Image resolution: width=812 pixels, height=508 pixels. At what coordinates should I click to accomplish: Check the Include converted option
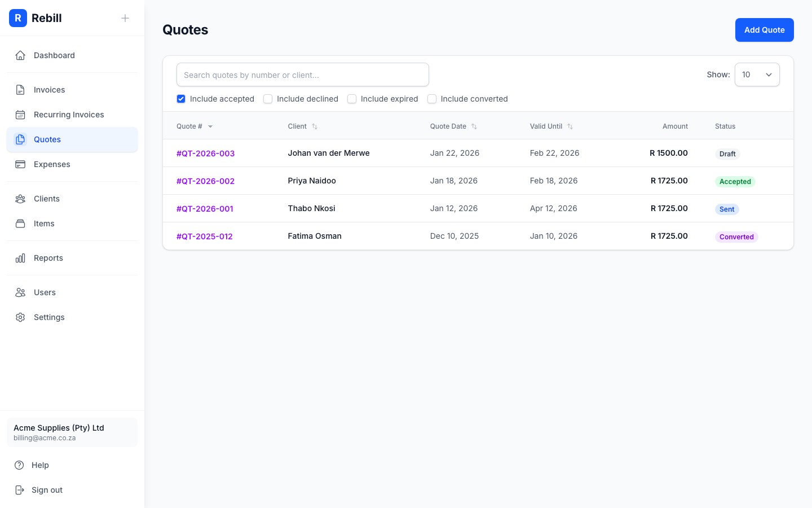coord(432,98)
